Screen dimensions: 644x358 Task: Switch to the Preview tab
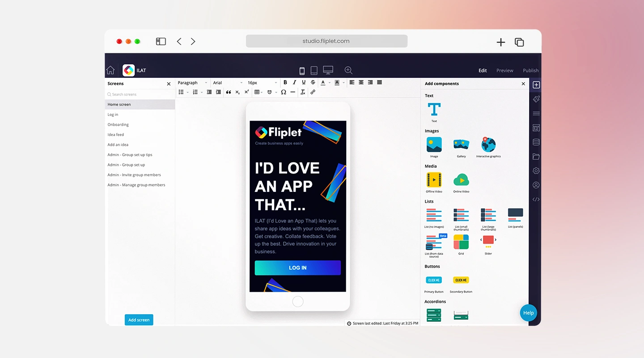tap(504, 70)
